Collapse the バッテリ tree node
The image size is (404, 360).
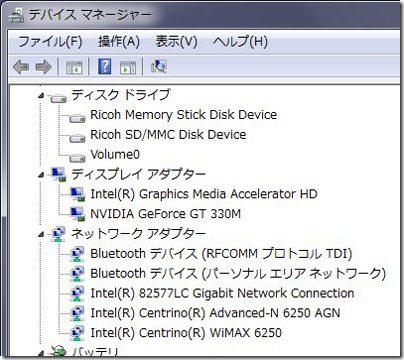tap(41, 353)
